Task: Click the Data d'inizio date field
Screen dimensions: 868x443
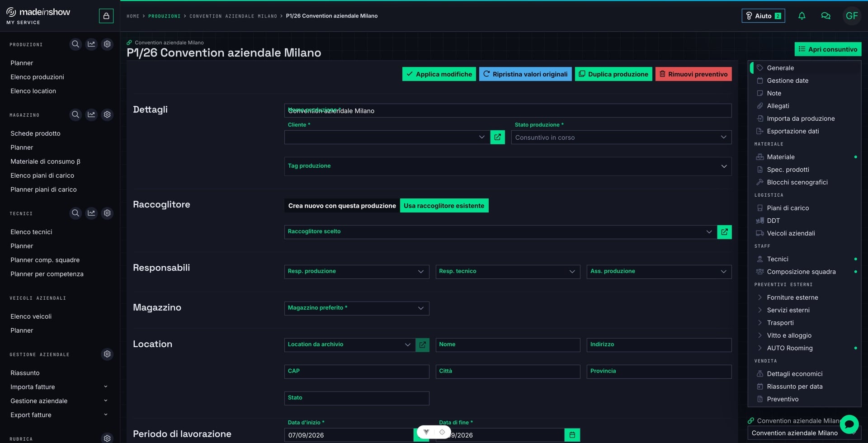Action: 349,435
